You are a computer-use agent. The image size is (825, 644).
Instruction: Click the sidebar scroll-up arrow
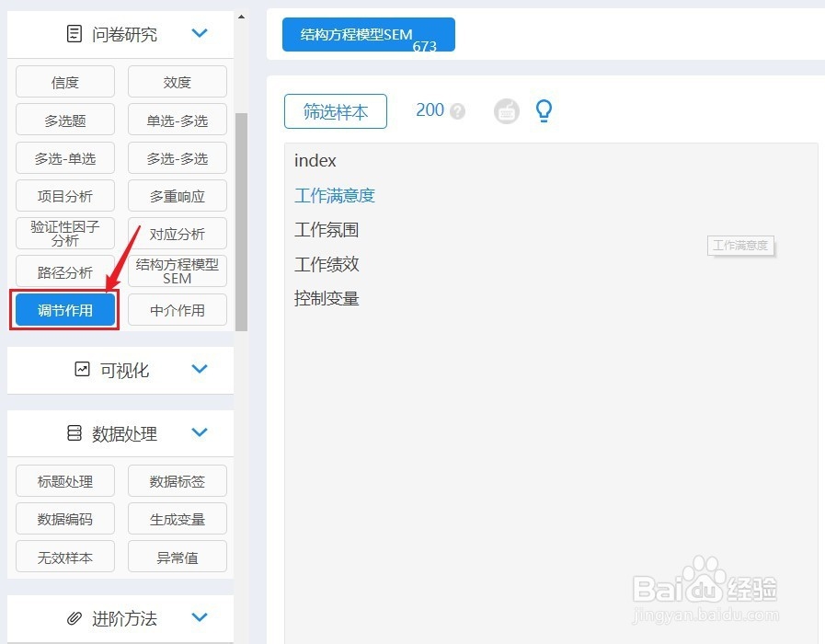241,17
